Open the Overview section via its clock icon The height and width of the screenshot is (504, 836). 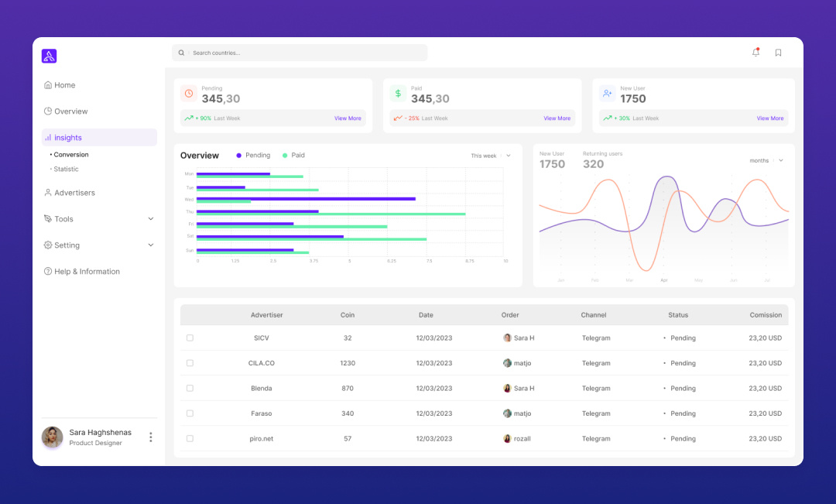pyautogui.click(x=48, y=111)
